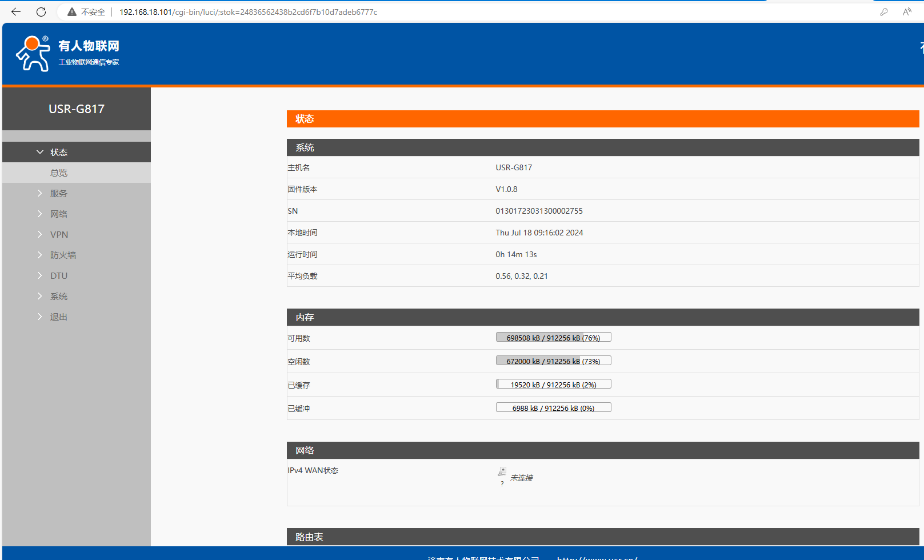The height and width of the screenshot is (560, 924).
Task: Click the read aloud icon
Action: [x=907, y=12]
